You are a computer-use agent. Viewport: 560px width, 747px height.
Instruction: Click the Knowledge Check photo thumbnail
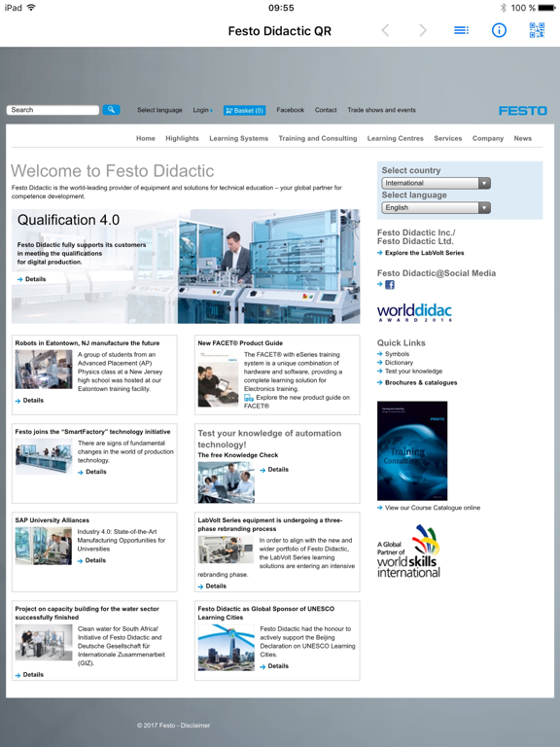click(x=227, y=482)
